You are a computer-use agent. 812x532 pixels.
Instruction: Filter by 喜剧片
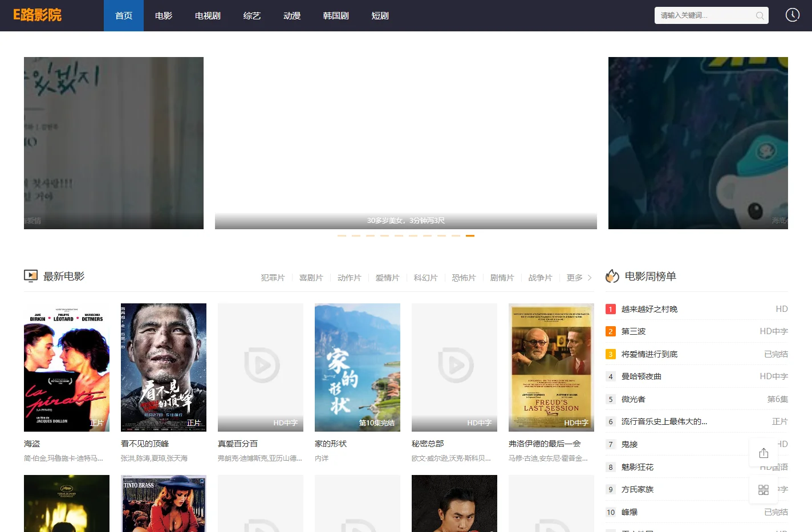coord(311,278)
